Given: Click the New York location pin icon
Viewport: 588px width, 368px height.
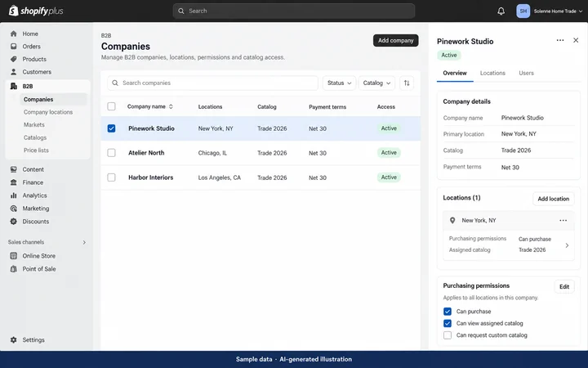Looking at the screenshot, I should click(x=452, y=221).
